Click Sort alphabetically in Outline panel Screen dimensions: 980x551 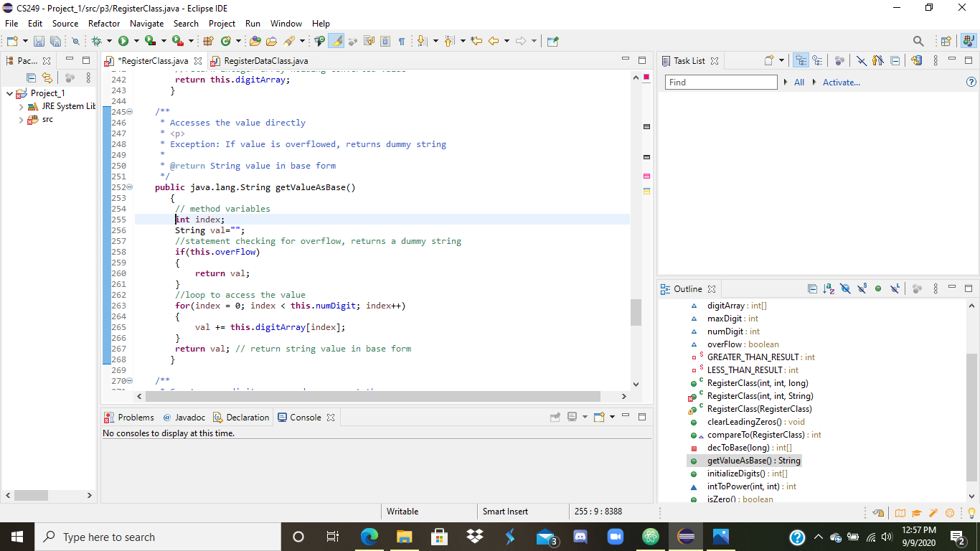pyautogui.click(x=829, y=289)
